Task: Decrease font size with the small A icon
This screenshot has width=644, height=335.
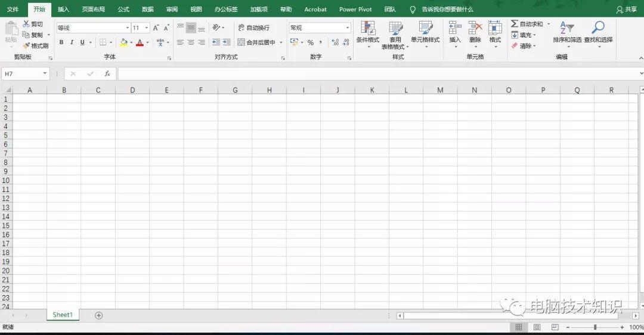Action: coord(166,28)
